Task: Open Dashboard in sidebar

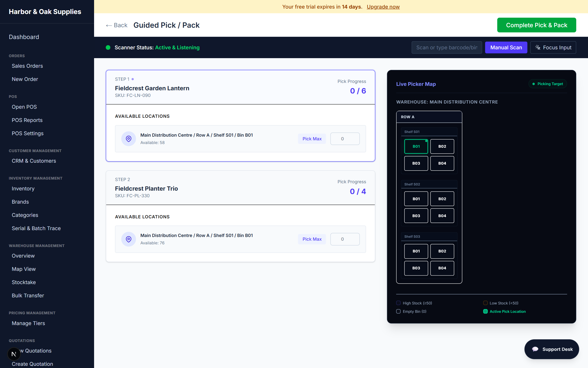Action: [24, 37]
